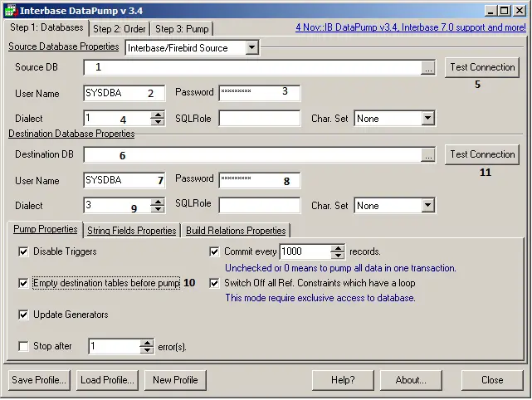Screen dimensions: 532x400
Task: Click the source Dialect value field
Action: [117, 119]
